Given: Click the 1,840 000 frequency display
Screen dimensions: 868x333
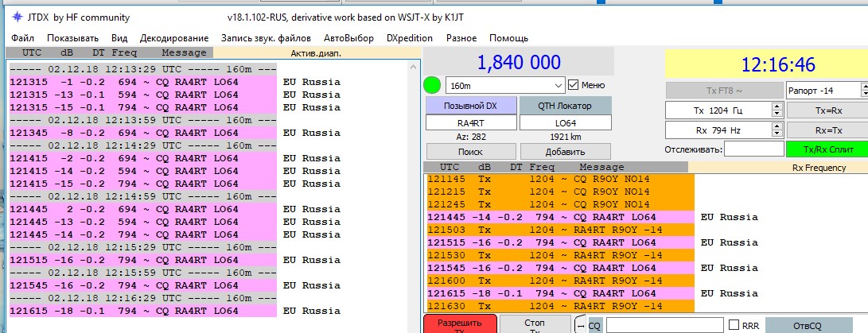Looking at the screenshot, I should pos(519,63).
